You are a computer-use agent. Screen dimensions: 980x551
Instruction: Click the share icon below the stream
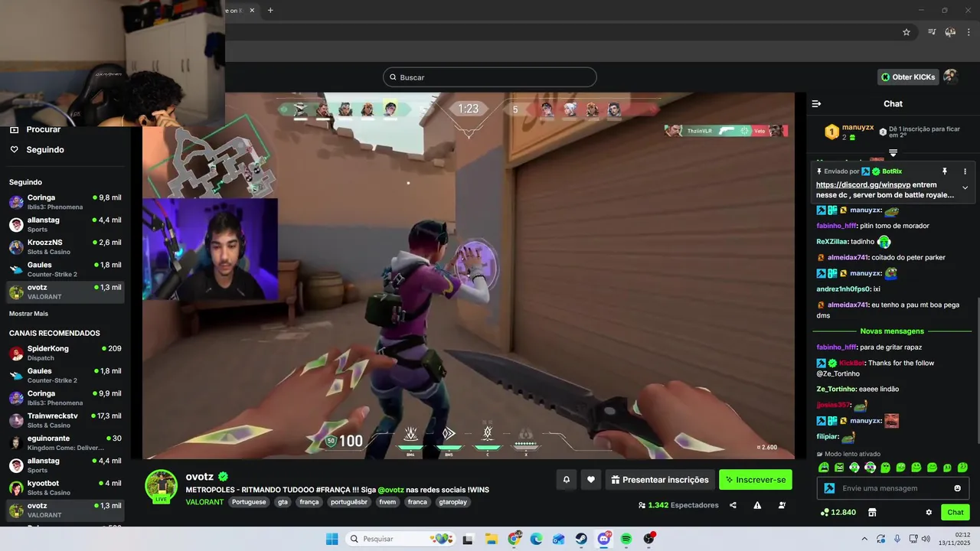(x=733, y=505)
